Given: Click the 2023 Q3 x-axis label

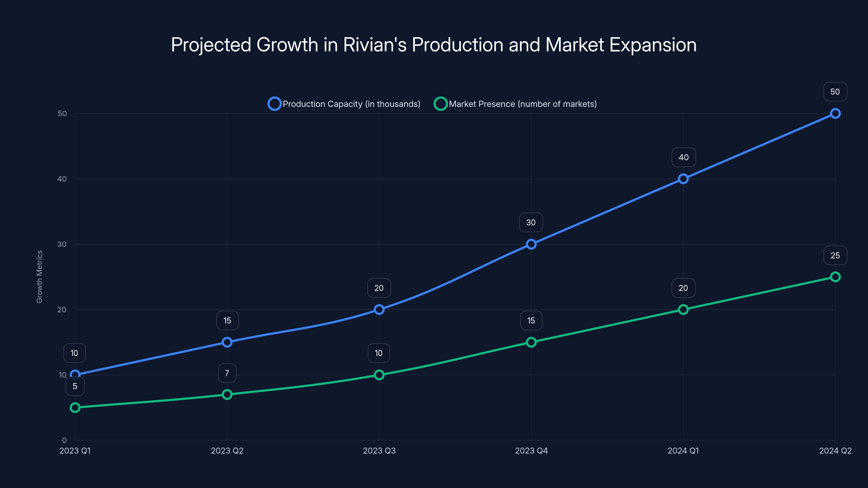Looking at the screenshot, I should click(379, 451).
